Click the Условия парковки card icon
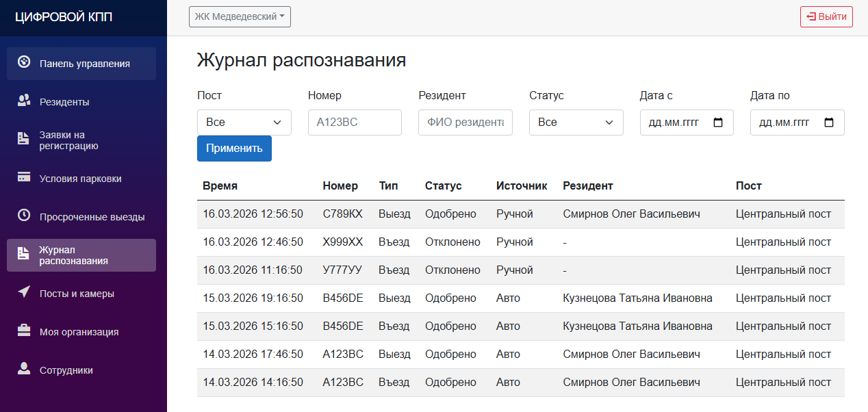 click(x=24, y=178)
